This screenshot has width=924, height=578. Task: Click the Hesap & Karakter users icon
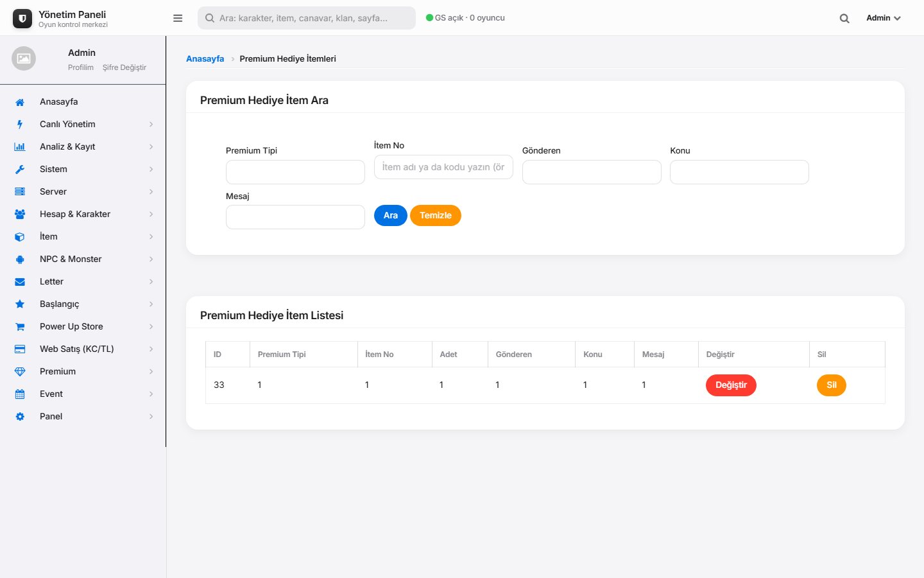click(x=20, y=215)
